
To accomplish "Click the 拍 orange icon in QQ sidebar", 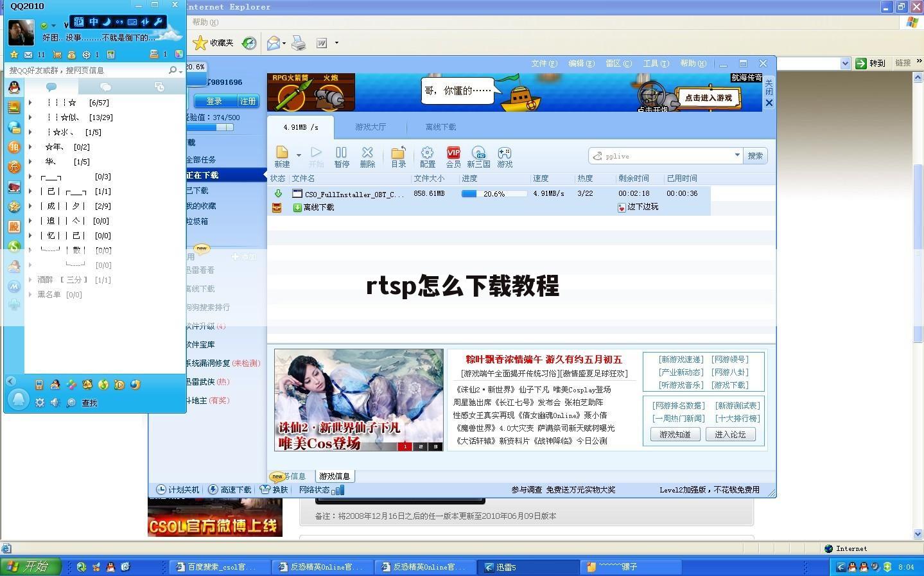I will [14, 147].
